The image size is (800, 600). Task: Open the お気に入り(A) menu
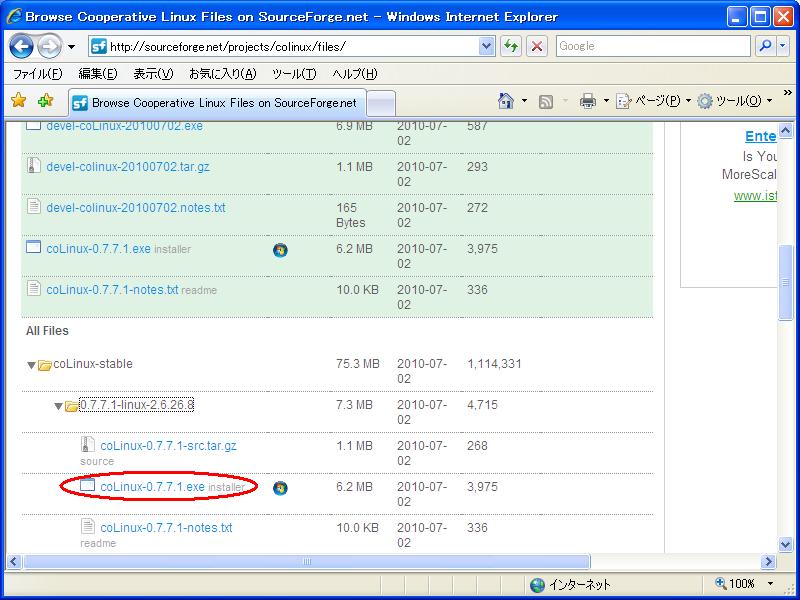click(222, 74)
